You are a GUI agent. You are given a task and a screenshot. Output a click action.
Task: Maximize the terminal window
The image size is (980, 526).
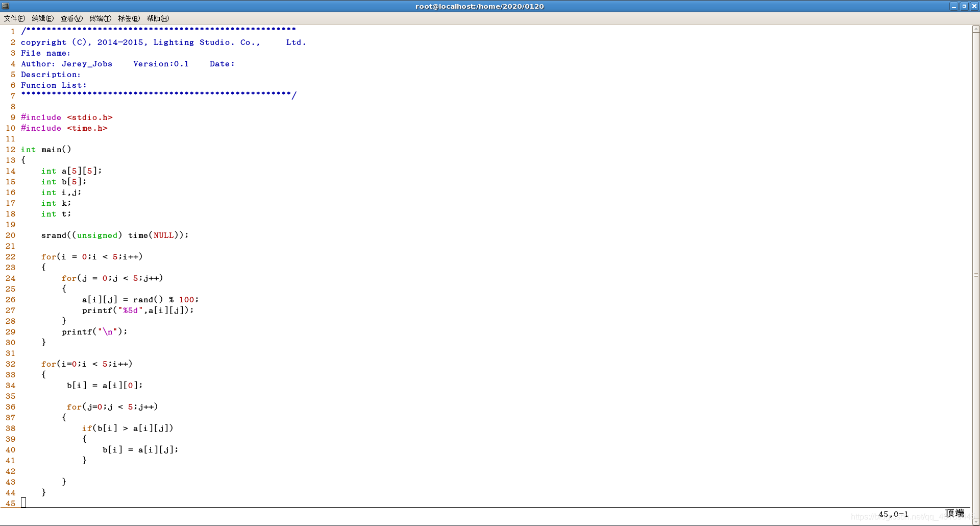964,6
